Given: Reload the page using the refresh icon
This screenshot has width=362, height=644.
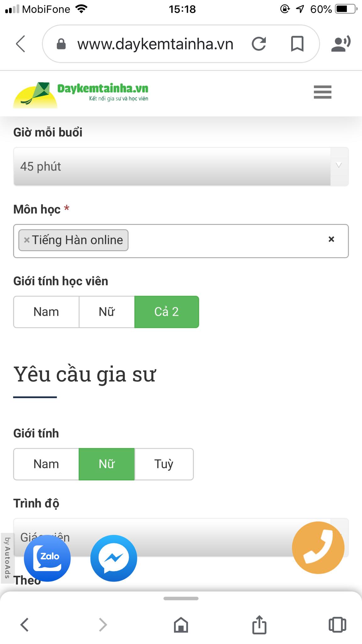Looking at the screenshot, I should point(259,44).
